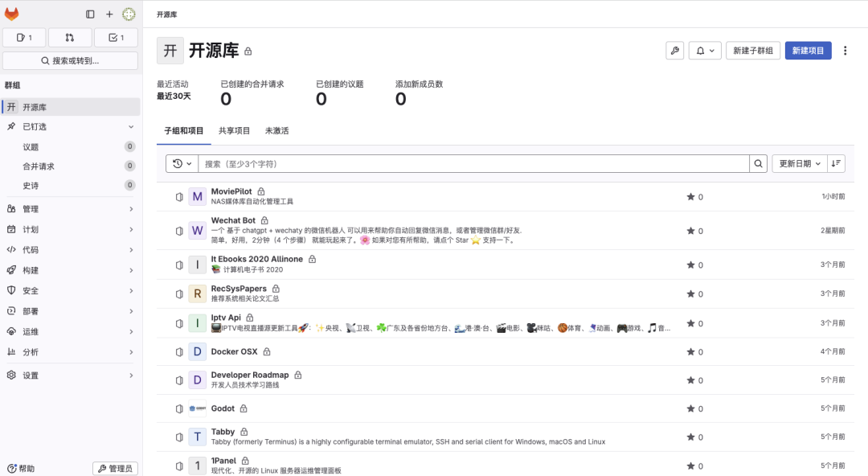Open pinned 议题 sidebar item
868x476 pixels.
coord(70,147)
